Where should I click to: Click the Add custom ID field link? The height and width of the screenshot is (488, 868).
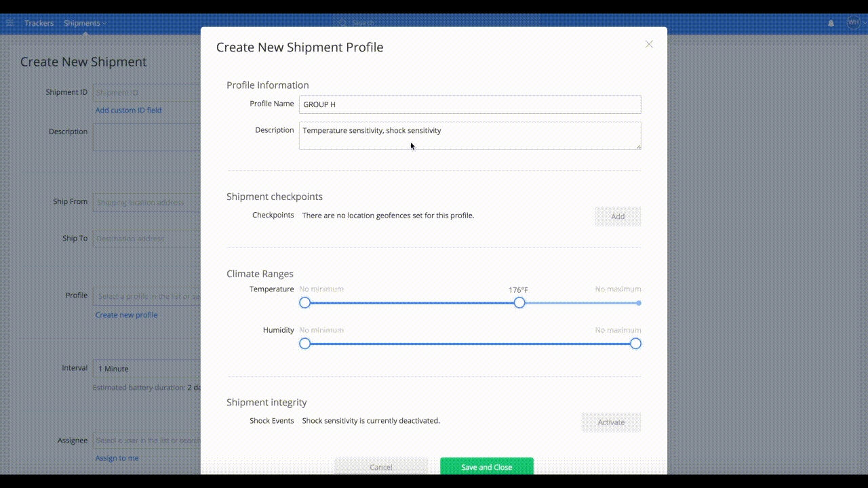pos(128,110)
